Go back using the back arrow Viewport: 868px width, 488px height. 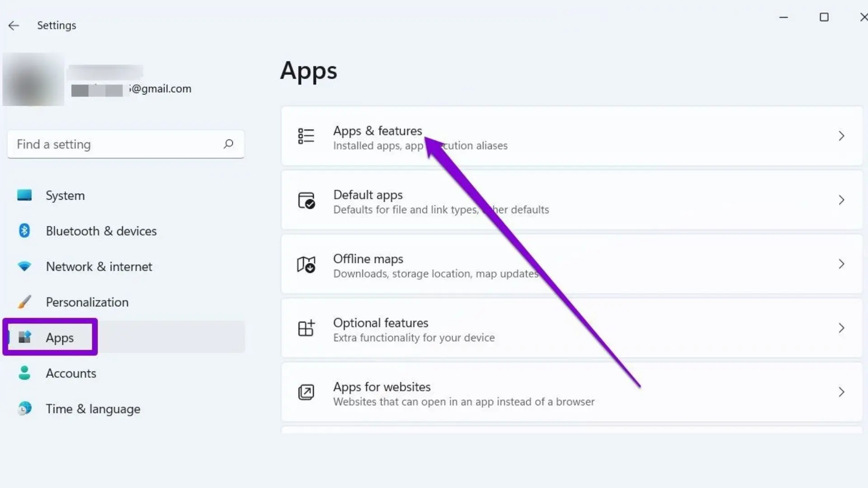(x=14, y=25)
